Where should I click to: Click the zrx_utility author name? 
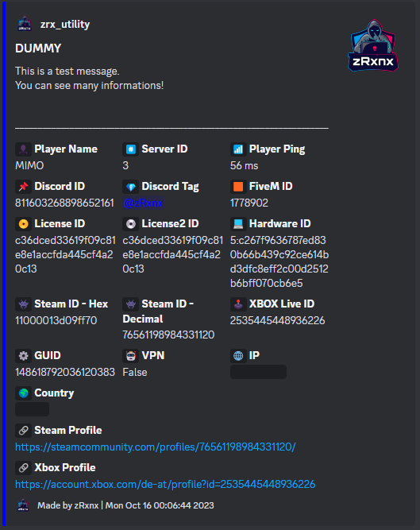pos(65,25)
